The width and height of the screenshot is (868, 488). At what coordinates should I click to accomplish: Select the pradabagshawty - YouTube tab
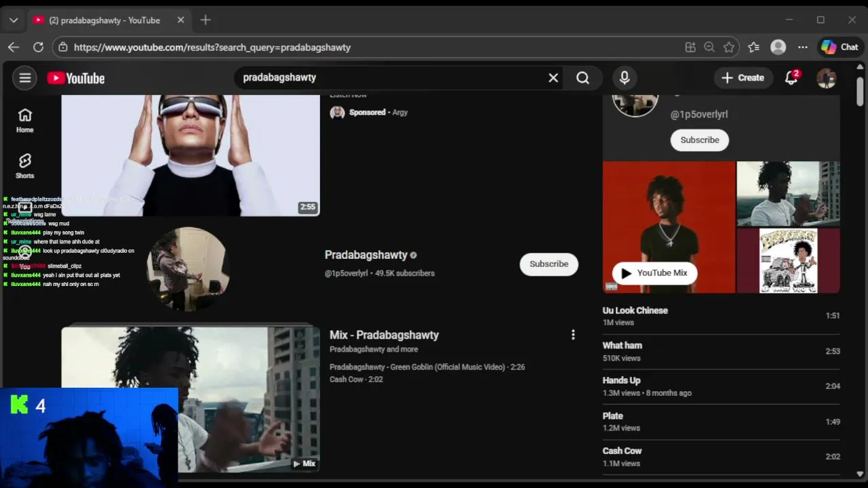point(108,20)
